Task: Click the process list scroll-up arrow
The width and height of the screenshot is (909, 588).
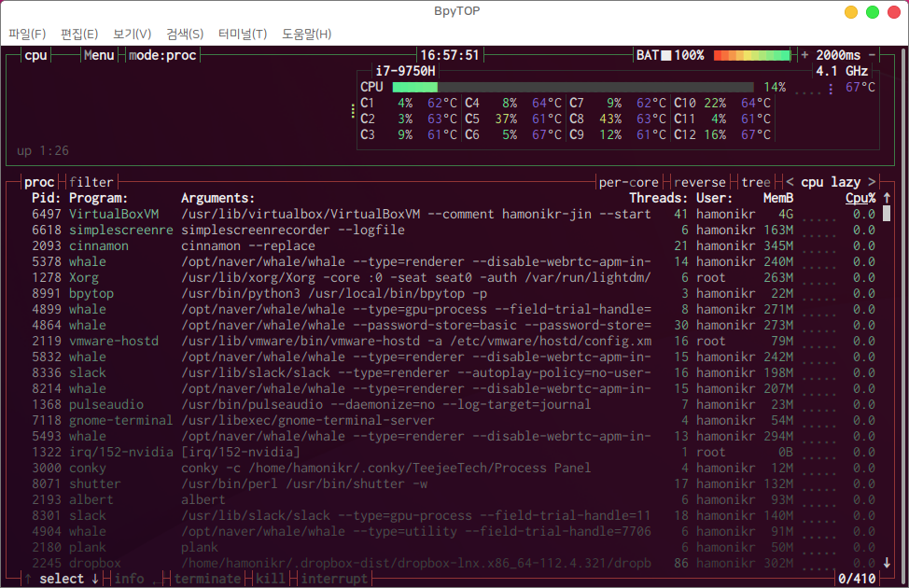Action: click(x=886, y=198)
